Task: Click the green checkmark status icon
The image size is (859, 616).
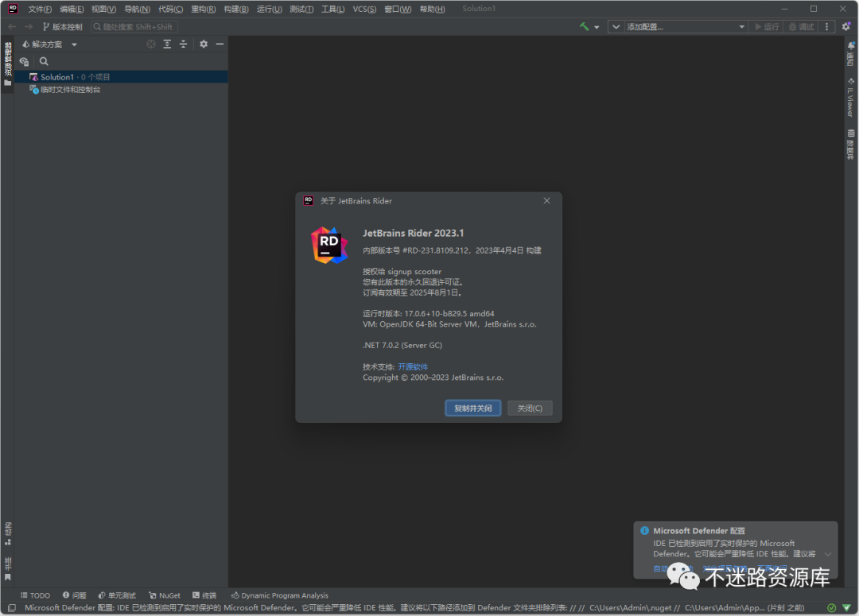Action: (831, 608)
